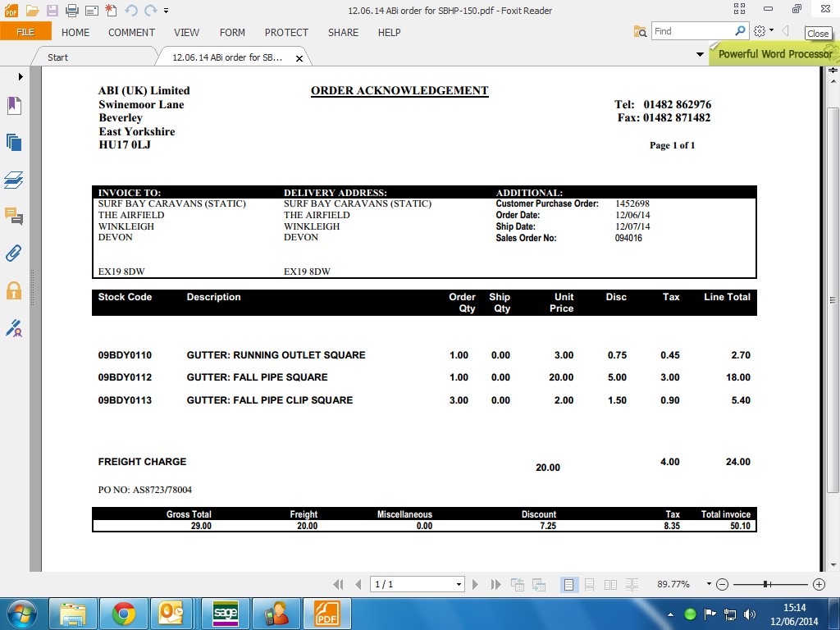Open the Security lock panel
Screen dimensions: 840x630
(14, 290)
